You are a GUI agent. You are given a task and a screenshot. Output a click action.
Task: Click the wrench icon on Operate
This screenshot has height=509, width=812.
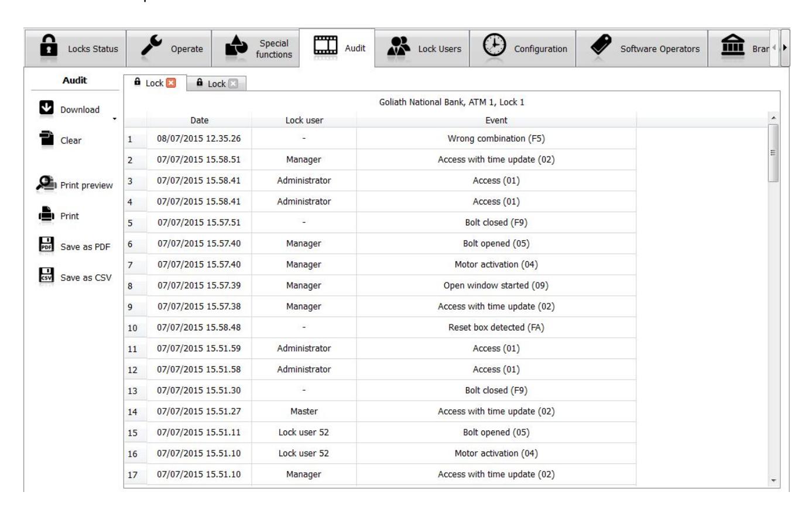(x=151, y=47)
